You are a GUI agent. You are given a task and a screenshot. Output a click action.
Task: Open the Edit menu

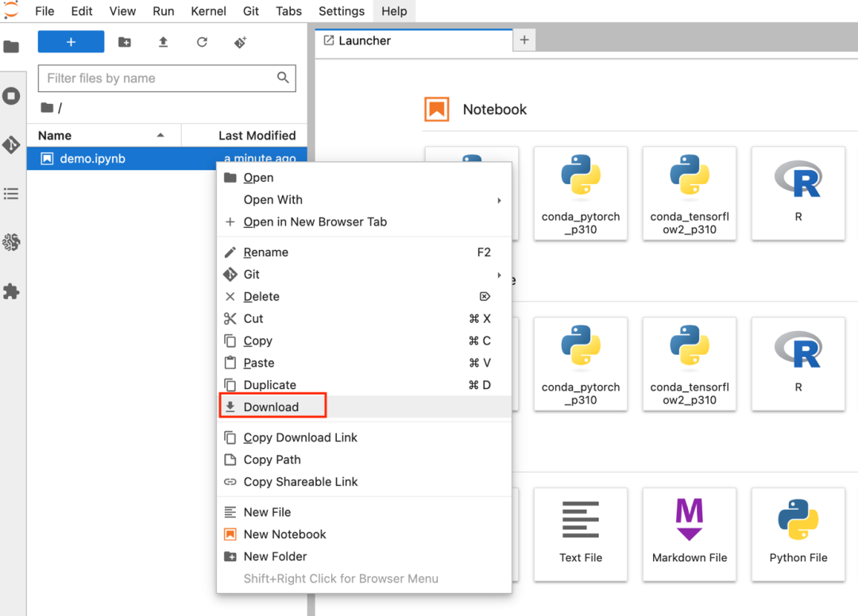pos(82,11)
